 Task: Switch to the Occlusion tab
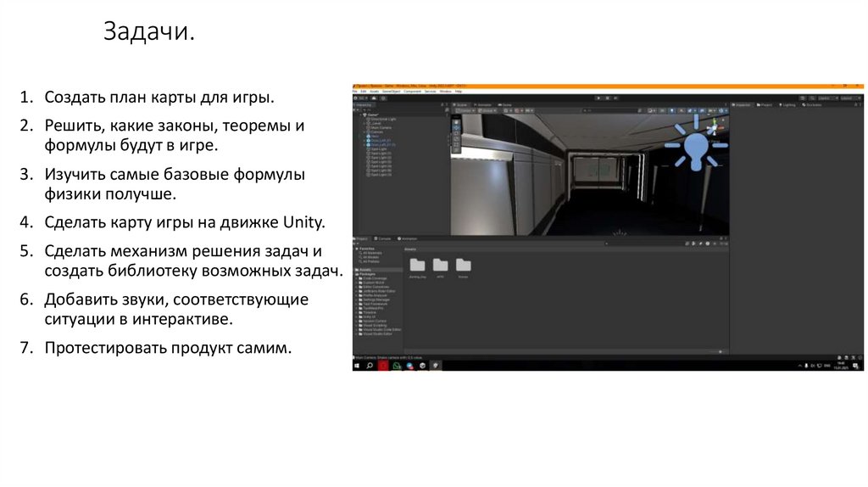813,104
